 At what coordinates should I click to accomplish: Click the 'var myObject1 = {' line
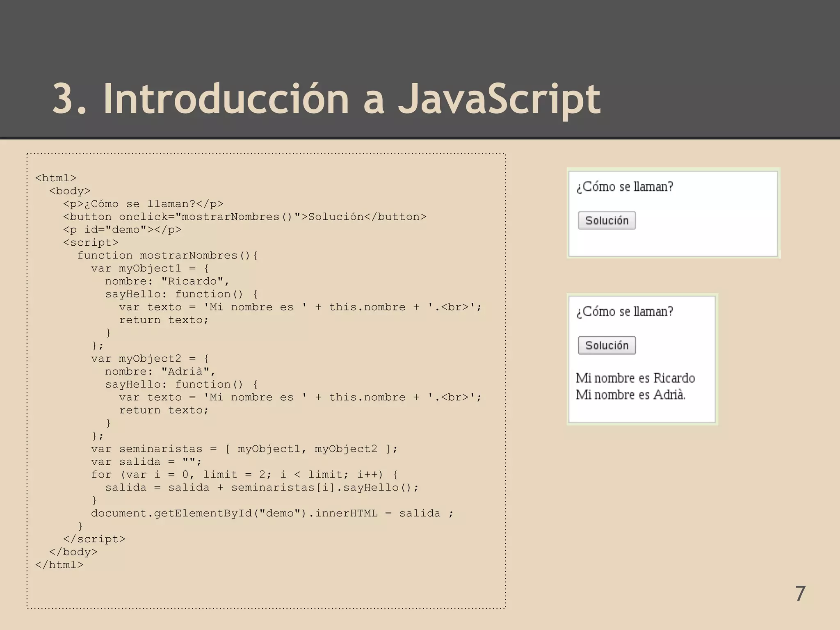(150, 268)
